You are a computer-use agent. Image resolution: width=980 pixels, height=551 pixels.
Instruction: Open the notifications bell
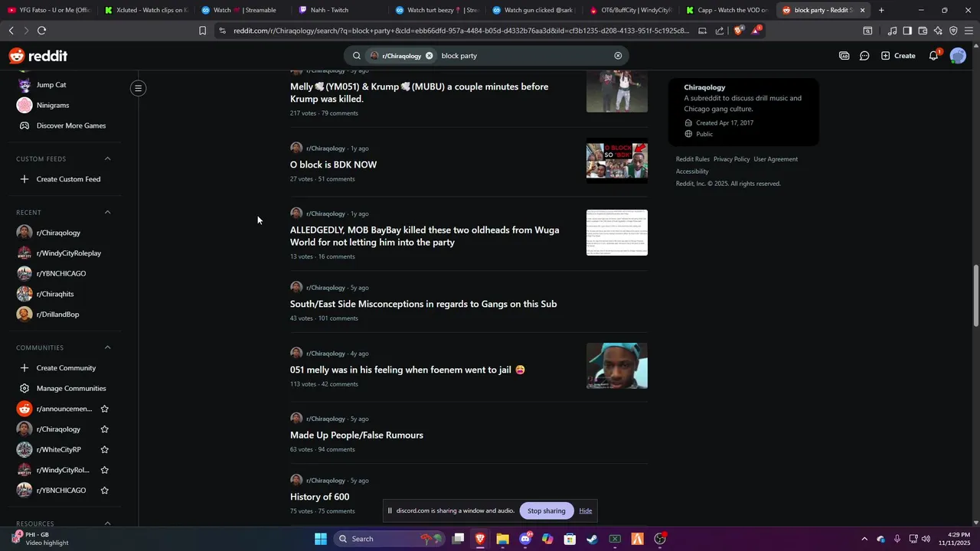point(933,56)
